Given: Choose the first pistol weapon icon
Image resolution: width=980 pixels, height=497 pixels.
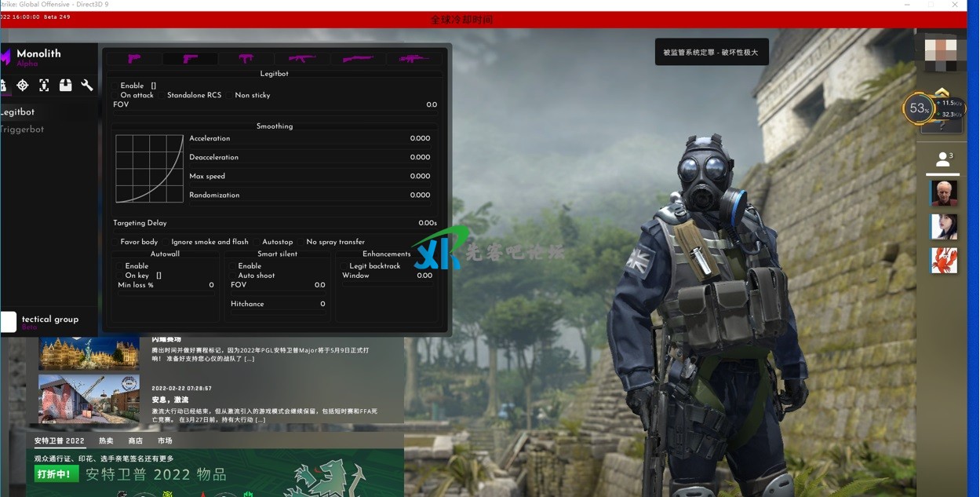Looking at the screenshot, I should click(134, 58).
